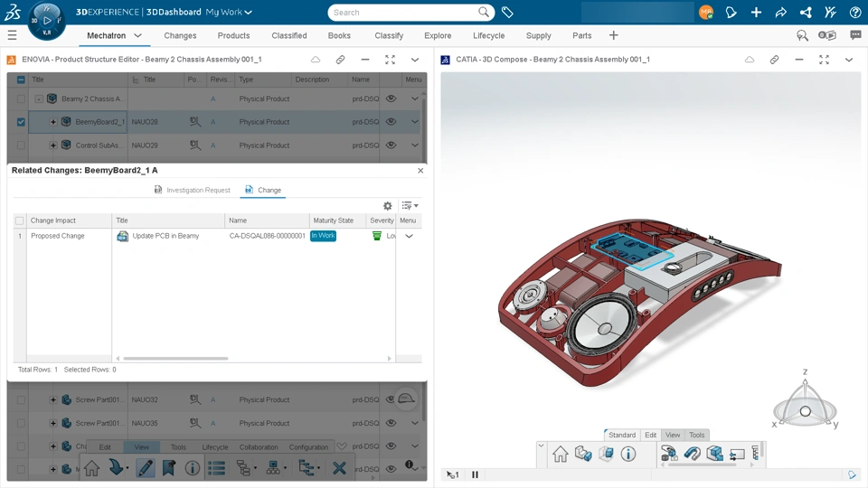
Task: Add a new dashboard tab with the plus
Action: pyautogui.click(x=613, y=35)
